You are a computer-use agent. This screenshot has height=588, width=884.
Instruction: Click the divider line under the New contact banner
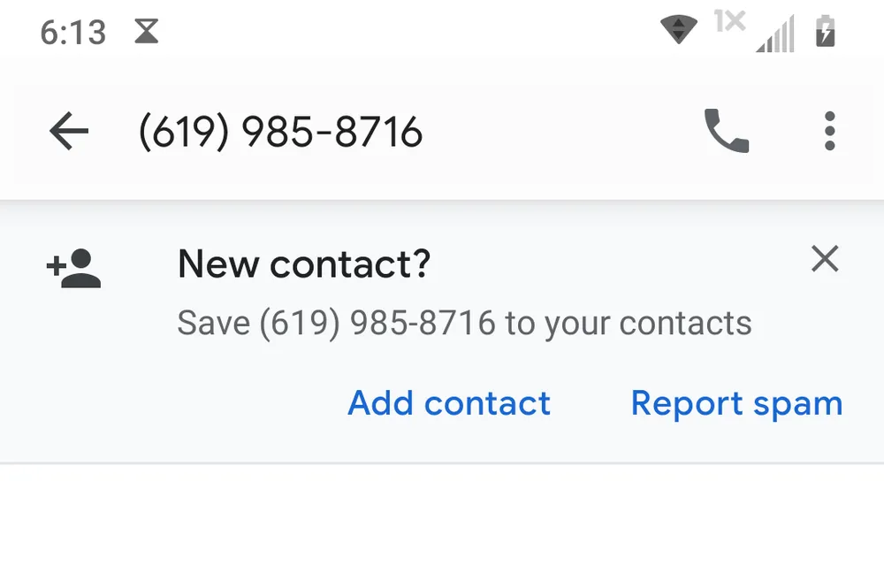tap(442, 462)
